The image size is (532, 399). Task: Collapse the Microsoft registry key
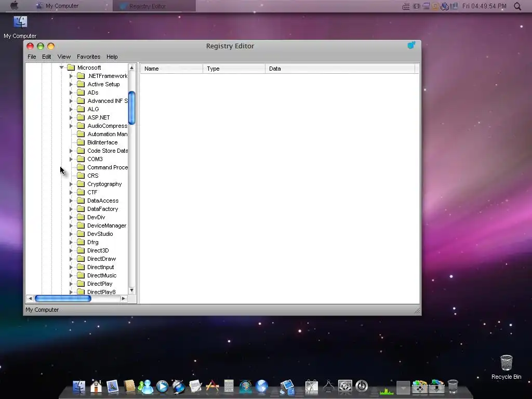coord(61,68)
